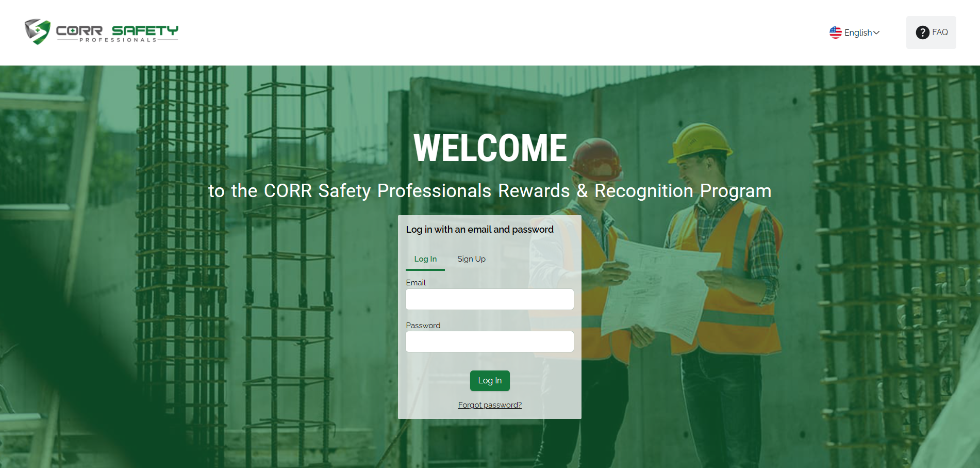
Task: Click the Password field label
Action: click(423, 326)
